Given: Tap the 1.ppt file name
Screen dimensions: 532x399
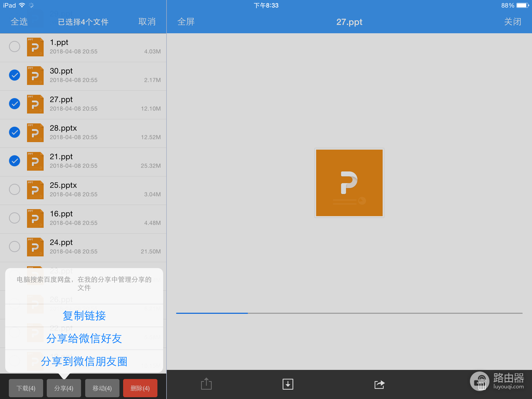Looking at the screenshot, I should [59, 43].
